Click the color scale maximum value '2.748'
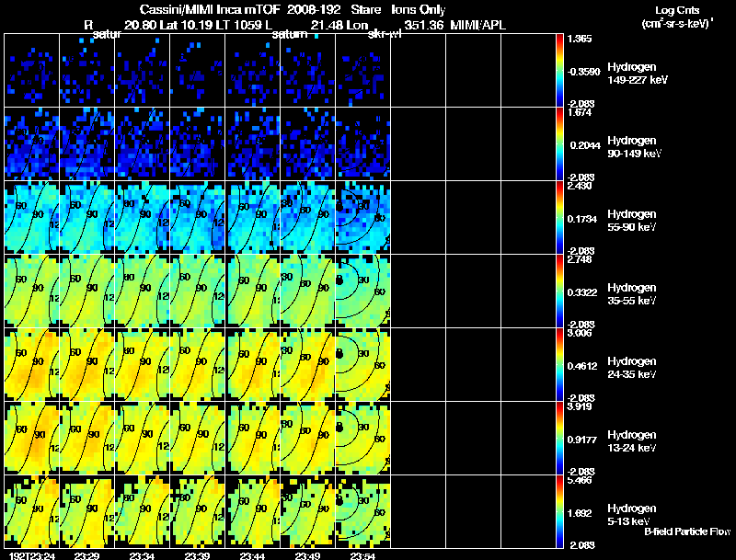 [x=580, y=260]
